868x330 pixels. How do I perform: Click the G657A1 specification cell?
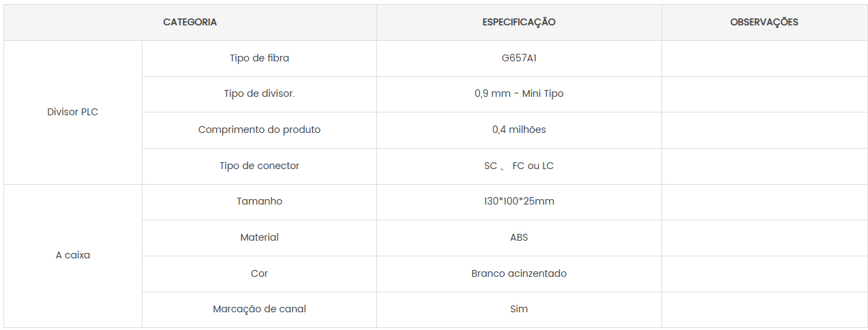coord(519,59)
